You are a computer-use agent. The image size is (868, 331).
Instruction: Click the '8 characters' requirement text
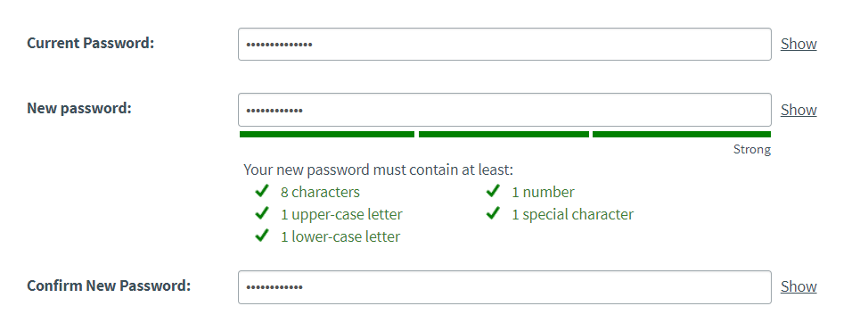320,193
